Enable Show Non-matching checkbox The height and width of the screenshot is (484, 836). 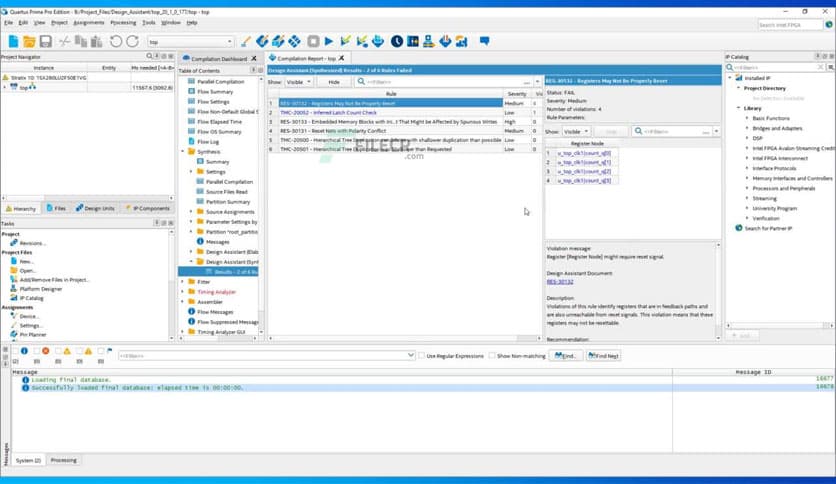click(492, 356)
